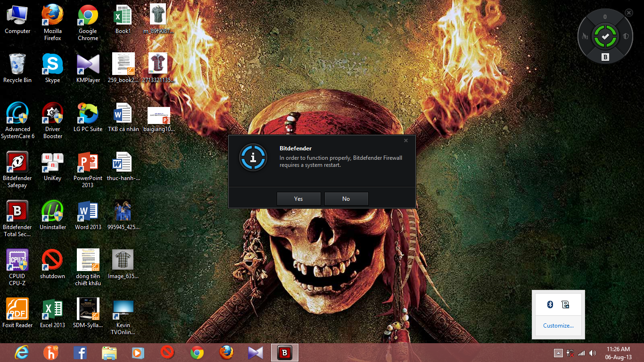Open Windows Media Player from taskbar
Image resolution: width=644 pixels, height=362 pixels.
point(138,353)
